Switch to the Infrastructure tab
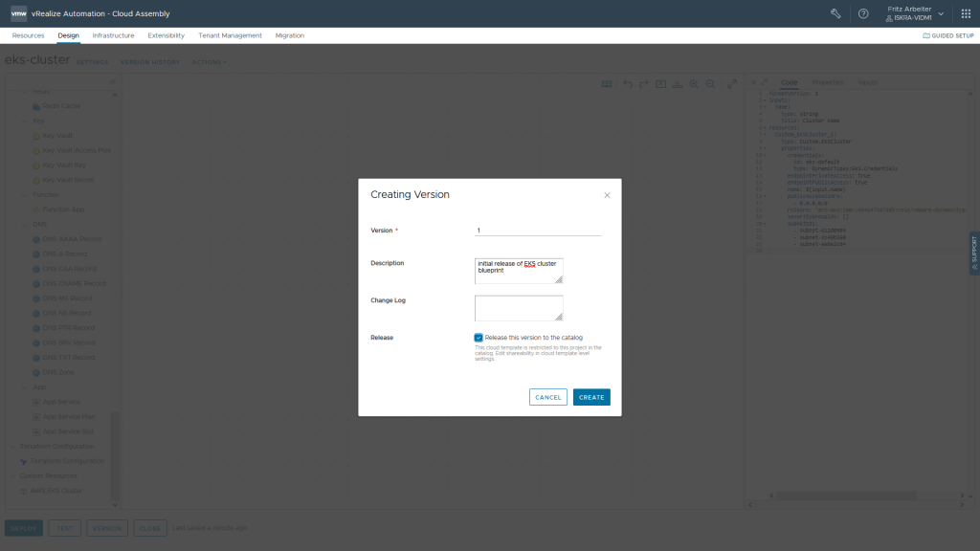This screenshot has height=551, width=980. [113, 35]
